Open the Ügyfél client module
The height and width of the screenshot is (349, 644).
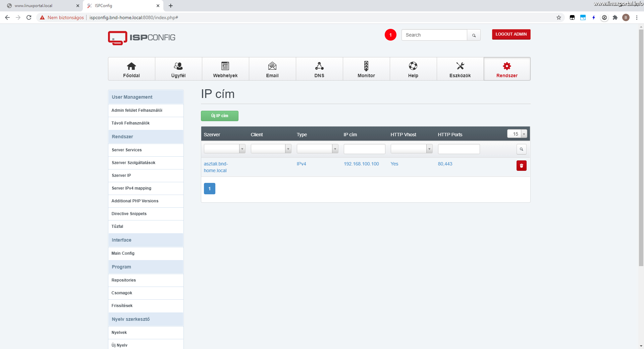coord(178,69)
